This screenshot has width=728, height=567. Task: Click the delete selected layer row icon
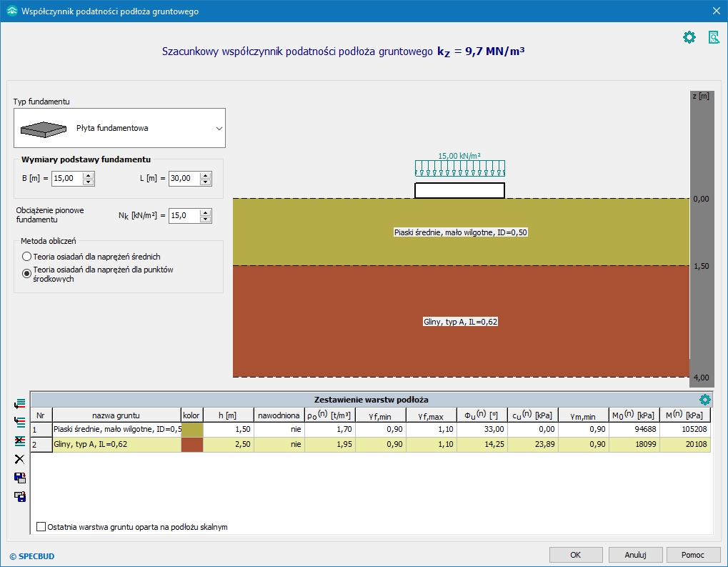(x=19, y=440)
